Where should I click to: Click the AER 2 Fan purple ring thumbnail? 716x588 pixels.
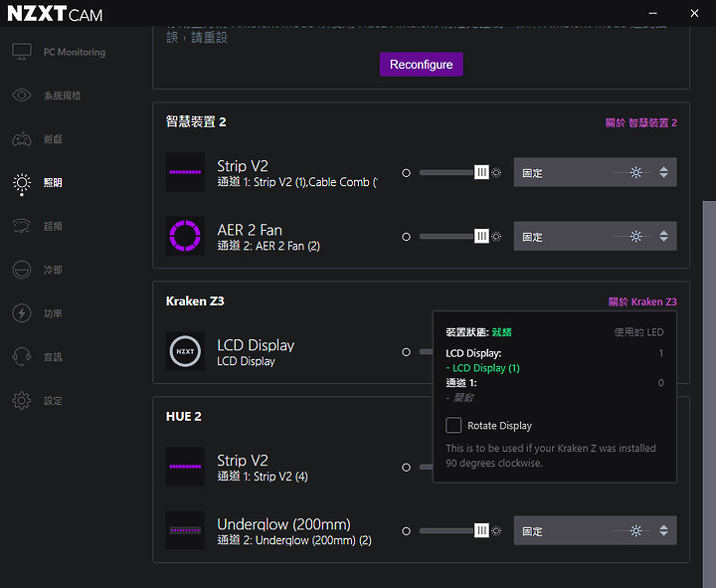coord(185,236)
